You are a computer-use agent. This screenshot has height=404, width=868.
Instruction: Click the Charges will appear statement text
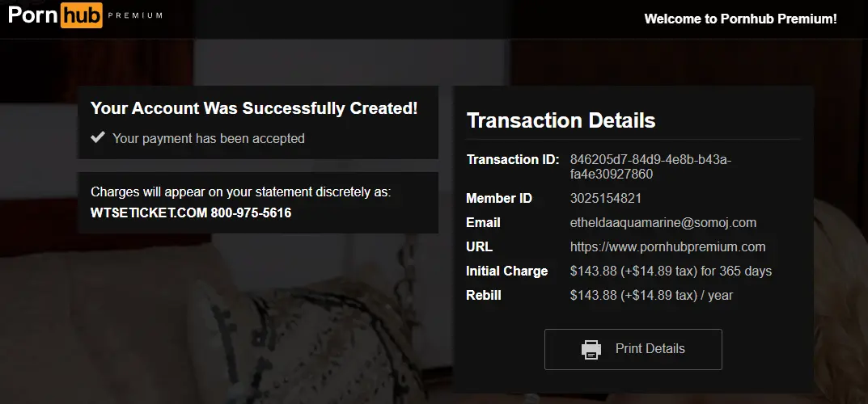point(241,191)
